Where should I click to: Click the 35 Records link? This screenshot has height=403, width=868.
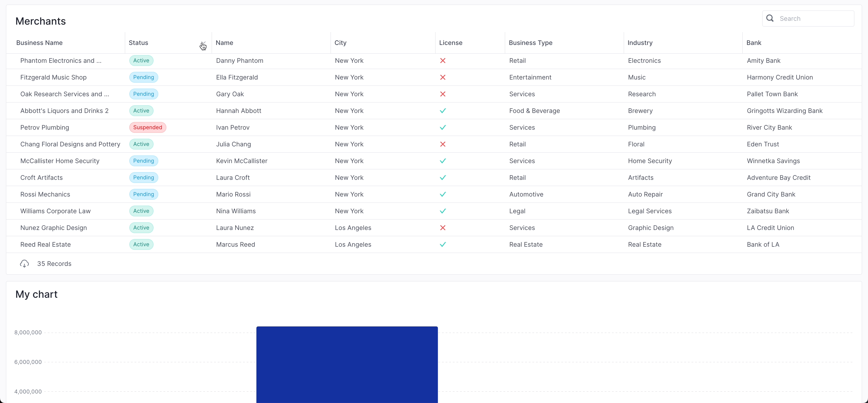[x=54, y=264]
